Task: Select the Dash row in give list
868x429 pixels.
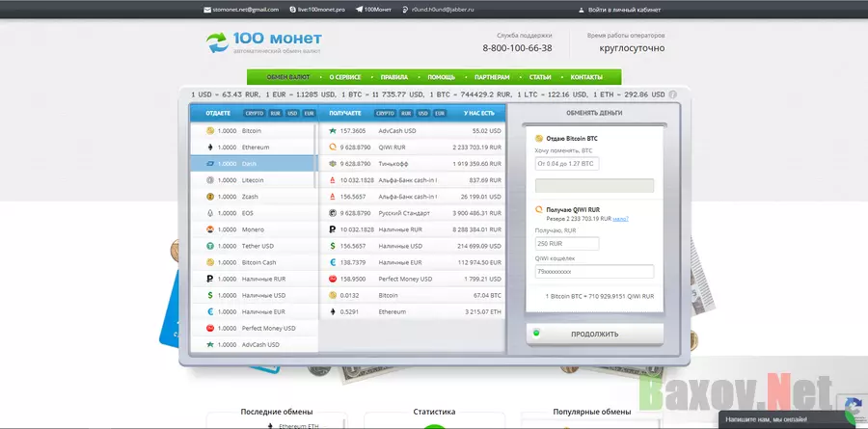Action: [254, 164]
